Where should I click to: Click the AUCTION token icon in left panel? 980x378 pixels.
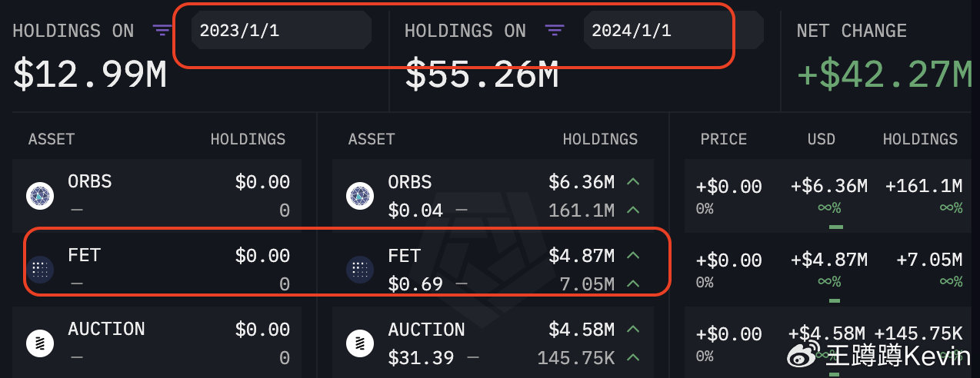point(39,343)
